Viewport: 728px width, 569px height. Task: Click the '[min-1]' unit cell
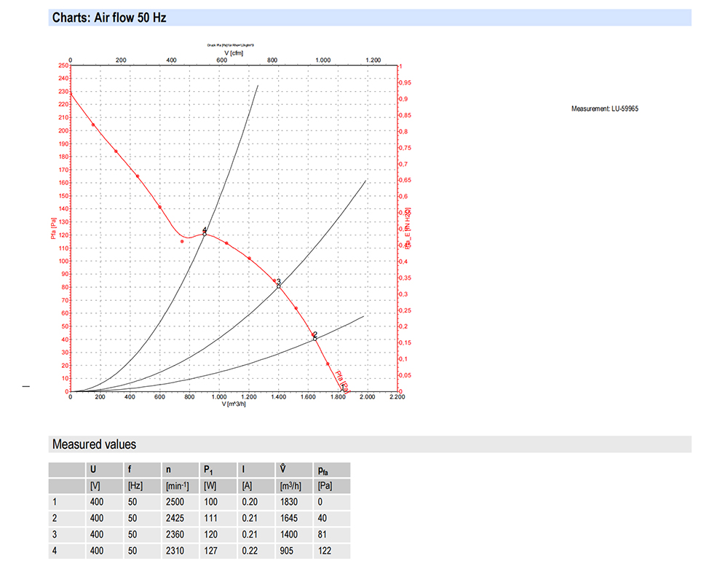pyautogui.click(x=178, y=486)
